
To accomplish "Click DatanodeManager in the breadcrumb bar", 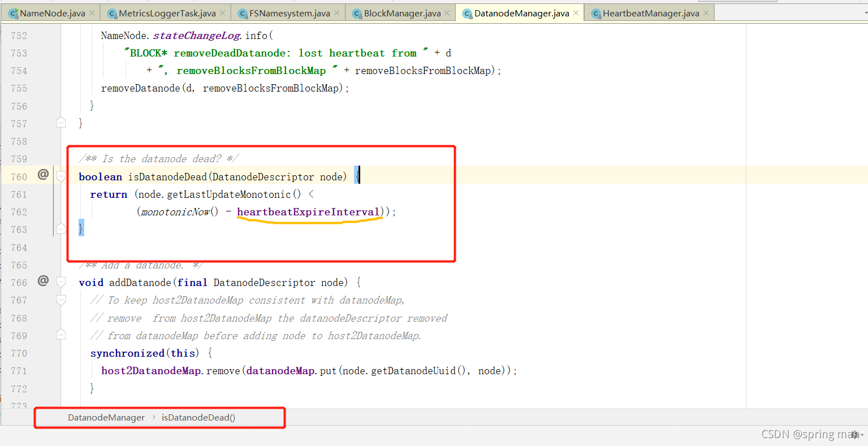I will click(106, 418).
